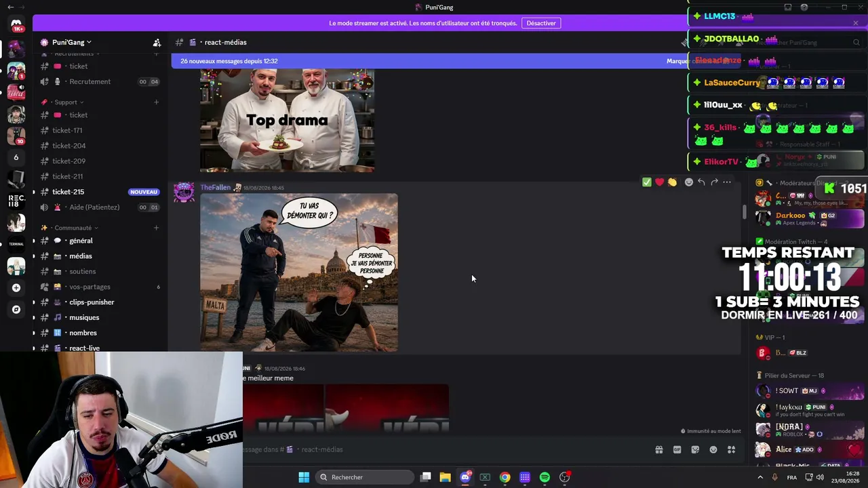Focus the message input for react-médias
Screen dimensions: 868x488
point(444,449)
